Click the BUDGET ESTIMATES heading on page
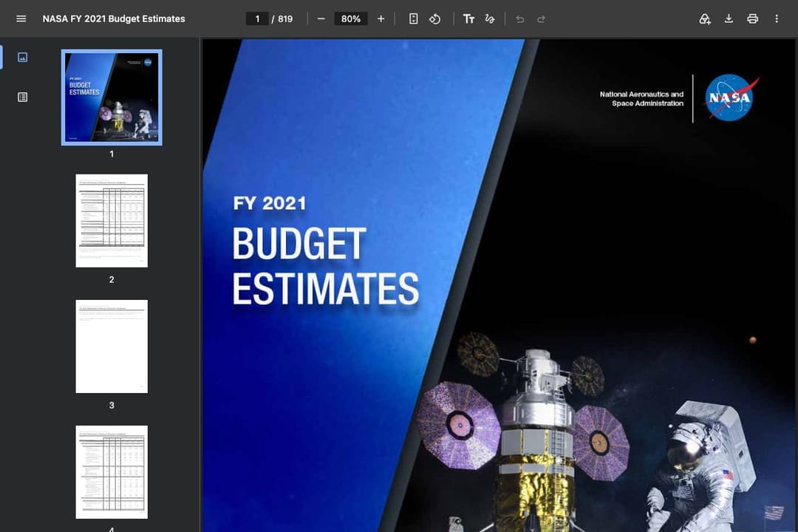 (x=326, y=266)
